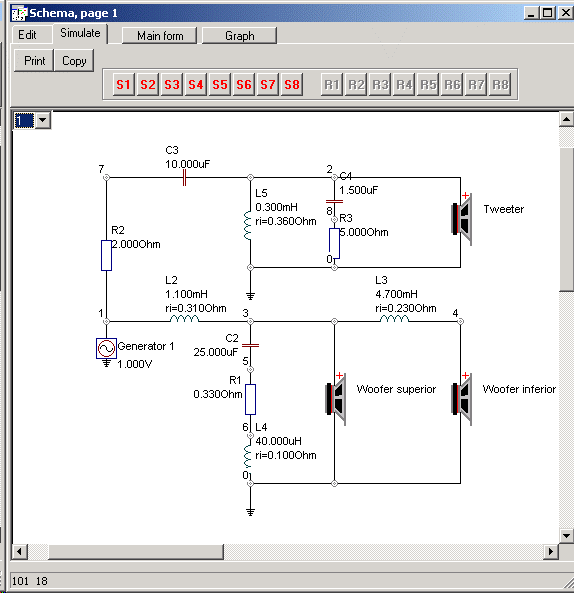Image resolution: width=574 pixels, height=593 pixels.
Task: Toggle the S8 store button
Action: [x=292, y=84]
